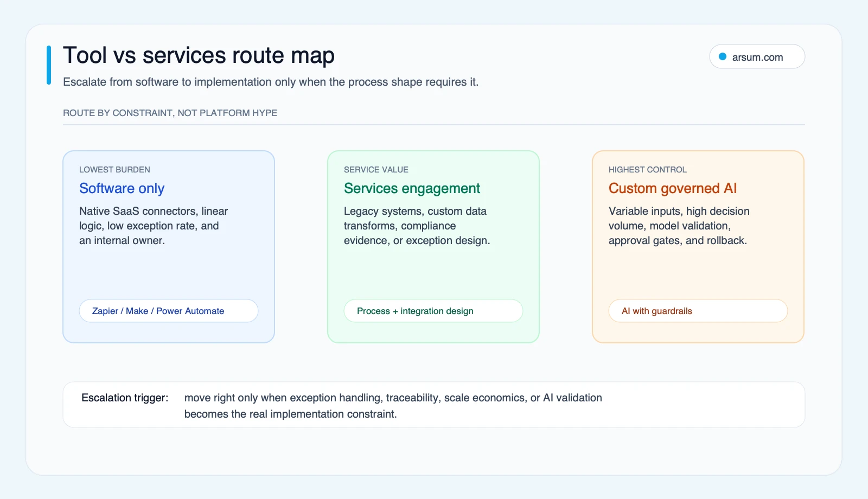
Task: Click the Legacy systems, custom data description
Action: (x=417, y=226)
